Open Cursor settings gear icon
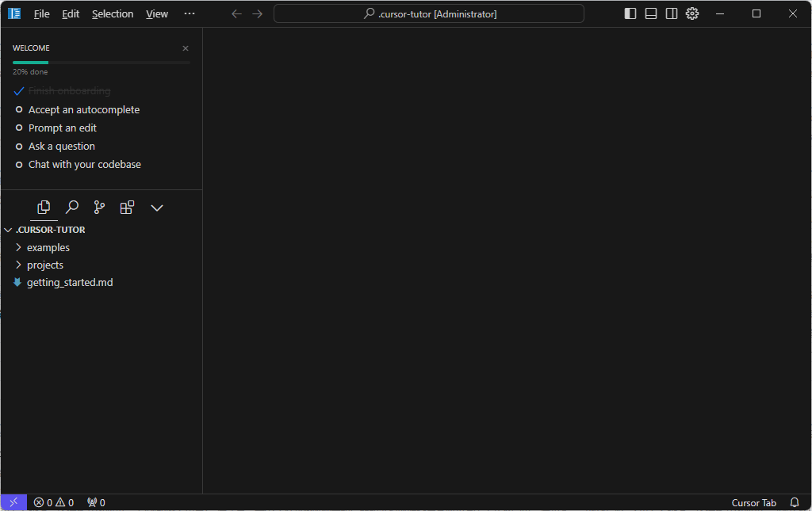812x511 pixels. pyautogui.click(x=692, y=13)
